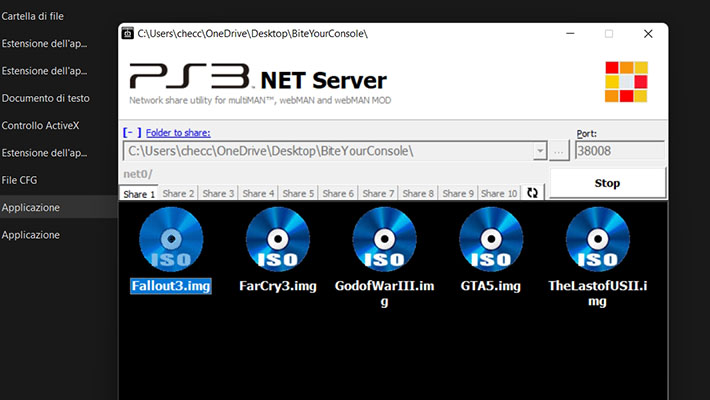Close the PS3 NET Server window
This screenshot has height=400, width=710.
pyautogui.click(x=648, y=34)
